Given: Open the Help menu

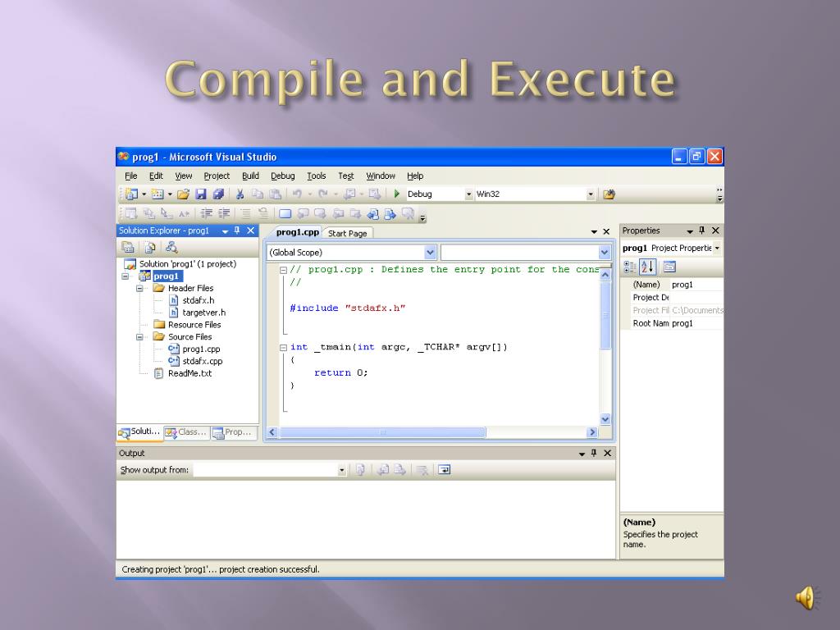Looking at the screenshot, I should pos(414,176).
